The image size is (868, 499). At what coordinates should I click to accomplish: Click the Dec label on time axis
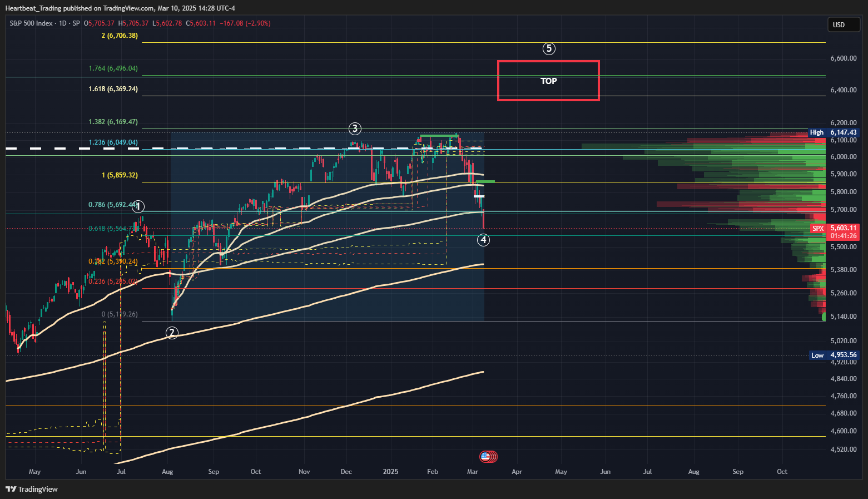[346, 472]
